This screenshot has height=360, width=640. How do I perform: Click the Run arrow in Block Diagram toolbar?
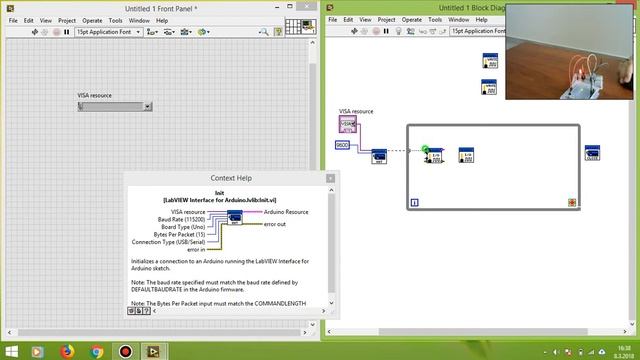354,31
